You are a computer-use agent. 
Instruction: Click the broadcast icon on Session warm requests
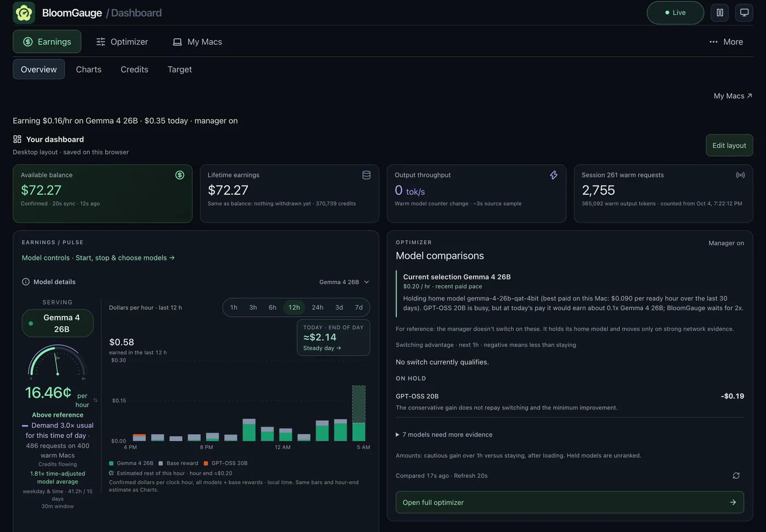[740, 175]
